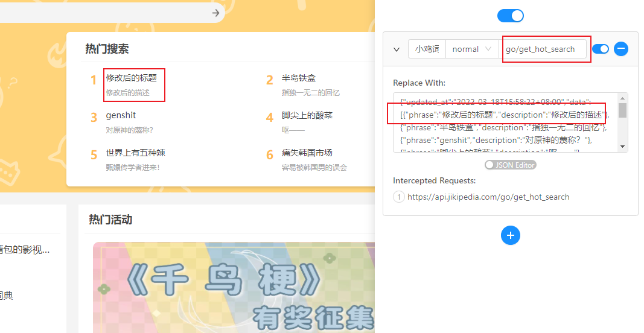
Task: Edit the rule name field 小鸡词
Action: 427,49
